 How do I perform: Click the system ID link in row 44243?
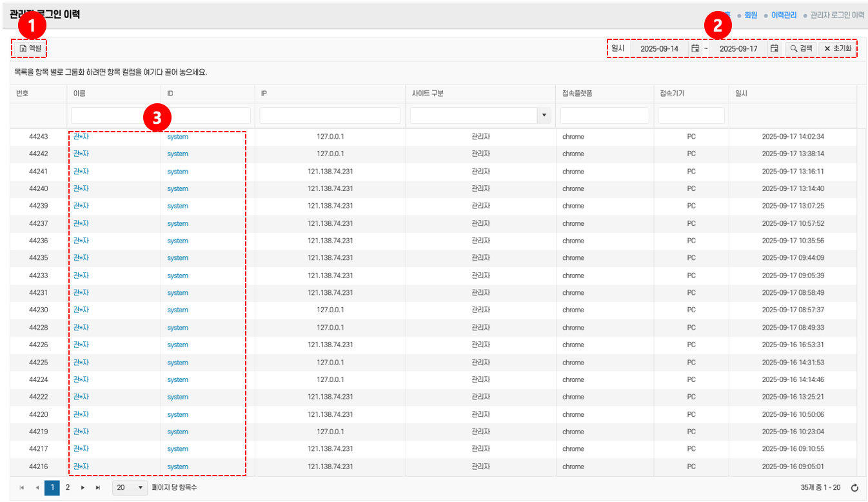(177, 137)
